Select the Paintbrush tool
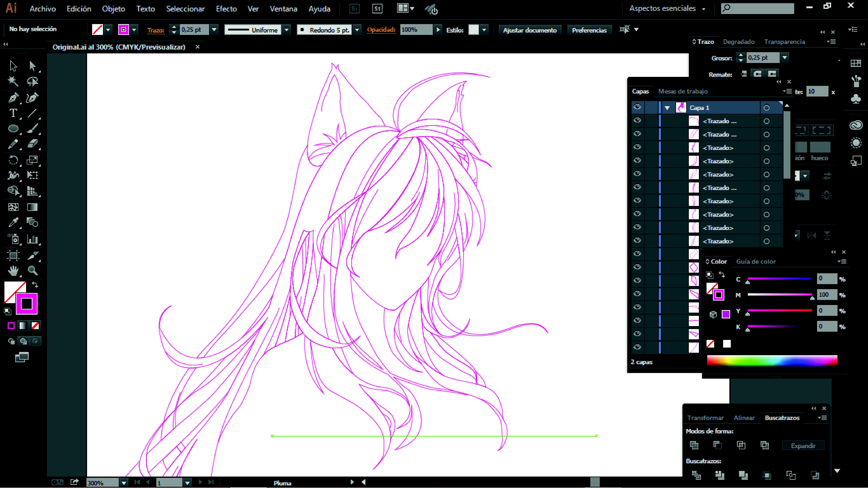868x488 pixels. [32, 128]
